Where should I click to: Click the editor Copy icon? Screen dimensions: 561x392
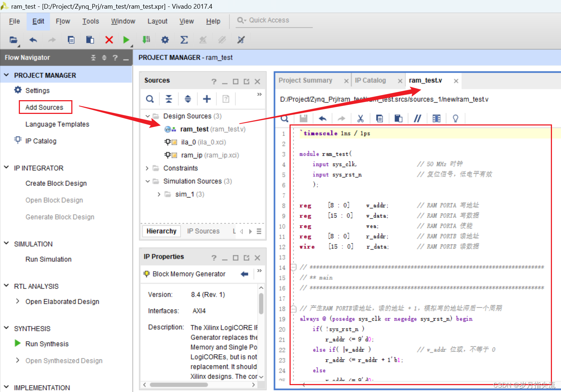379,118
